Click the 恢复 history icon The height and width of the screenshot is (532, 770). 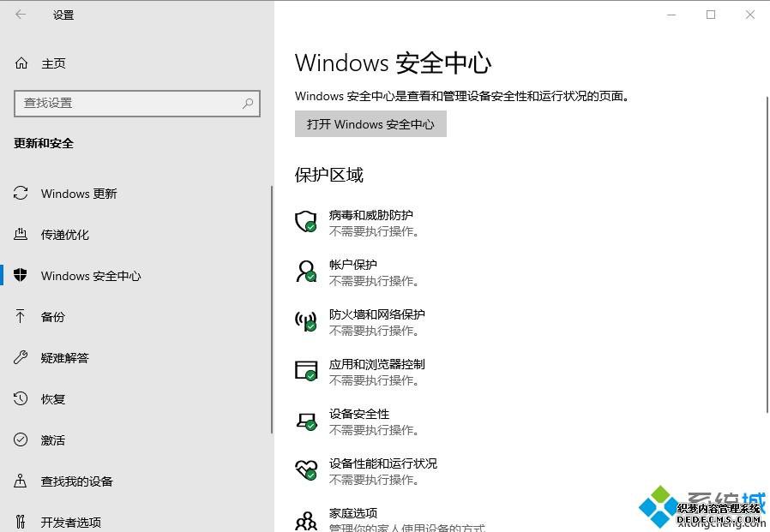(21, 398)
